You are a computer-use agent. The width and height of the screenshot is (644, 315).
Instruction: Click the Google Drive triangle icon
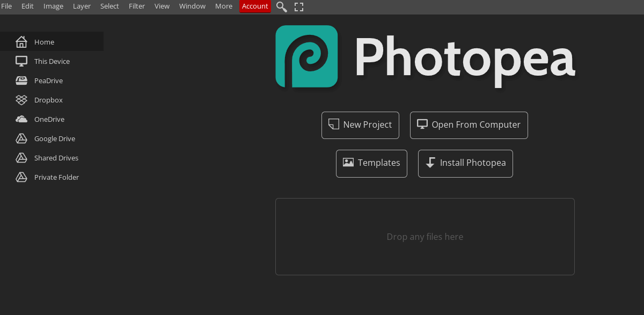click(21, 138)
